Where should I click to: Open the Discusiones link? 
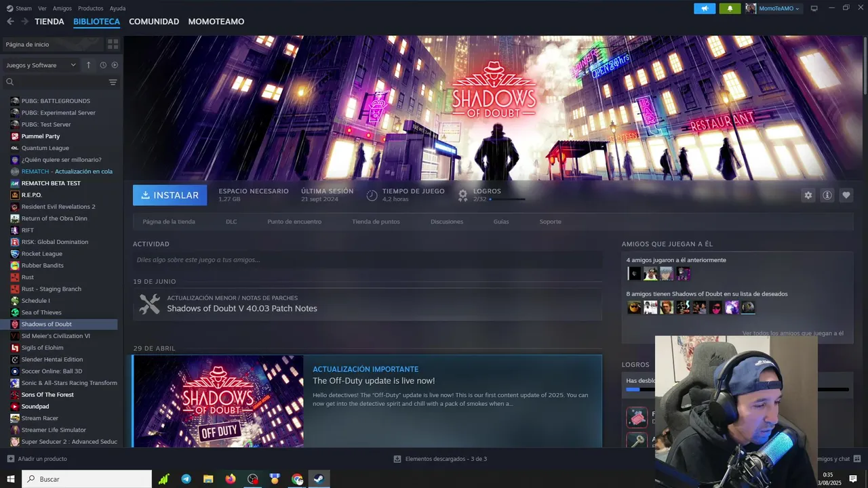[x=447, y=222]
